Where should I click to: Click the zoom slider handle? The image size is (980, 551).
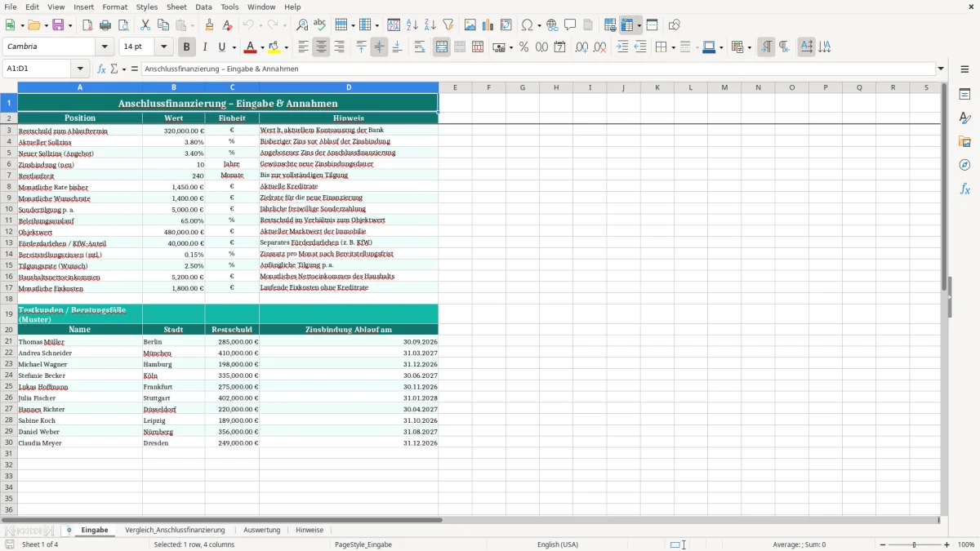tap(915, 544)
